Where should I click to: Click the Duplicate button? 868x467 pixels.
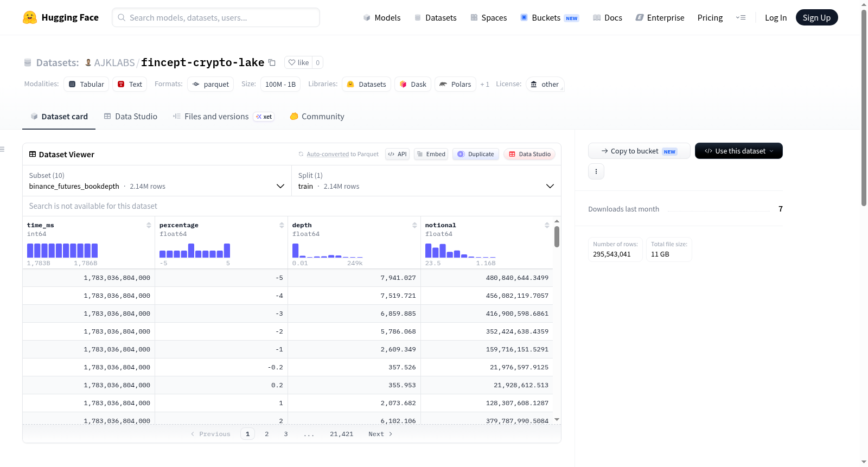point(476,154)
